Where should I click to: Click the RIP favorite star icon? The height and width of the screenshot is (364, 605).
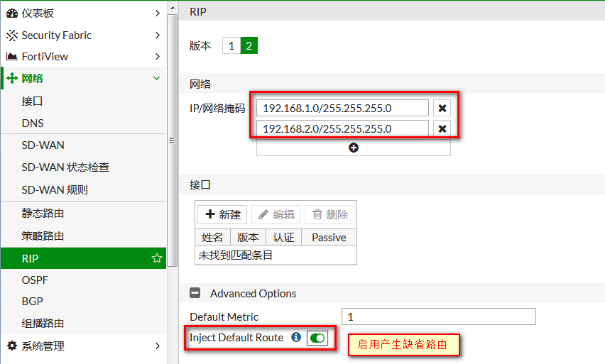pyautogui.click(x=157, y=259)
